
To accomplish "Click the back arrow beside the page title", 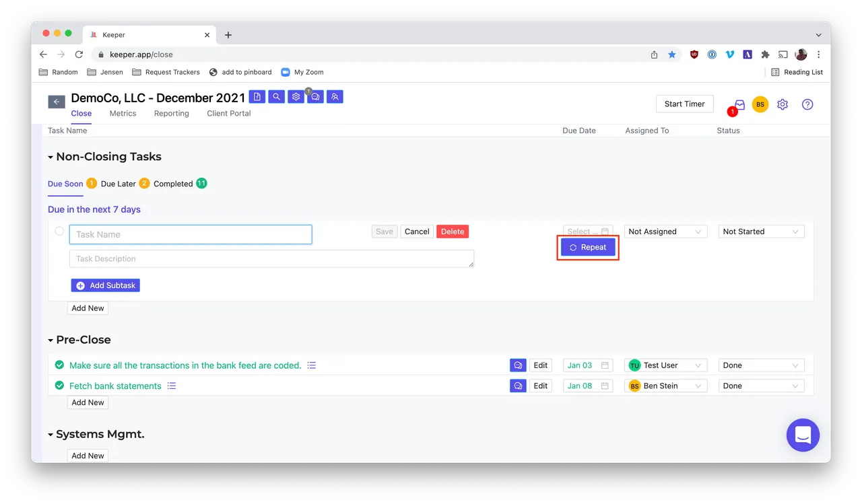I will [56, 101].
